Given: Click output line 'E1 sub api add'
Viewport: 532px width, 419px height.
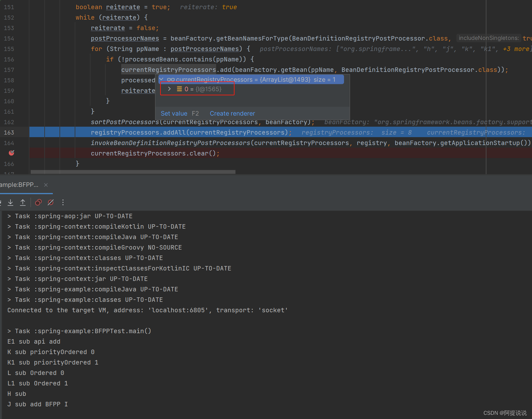Looking at the screenshot, I should coord(34,341).
